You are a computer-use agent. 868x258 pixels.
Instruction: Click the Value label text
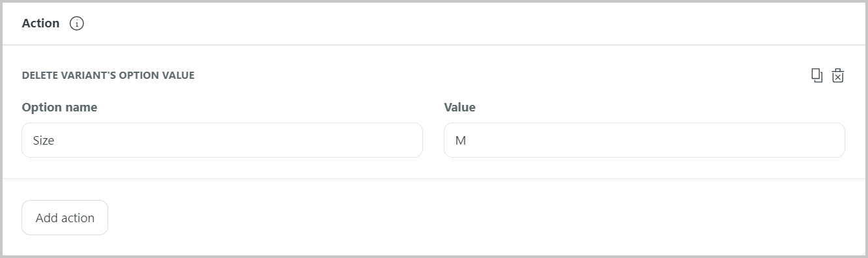pos(460,107)
